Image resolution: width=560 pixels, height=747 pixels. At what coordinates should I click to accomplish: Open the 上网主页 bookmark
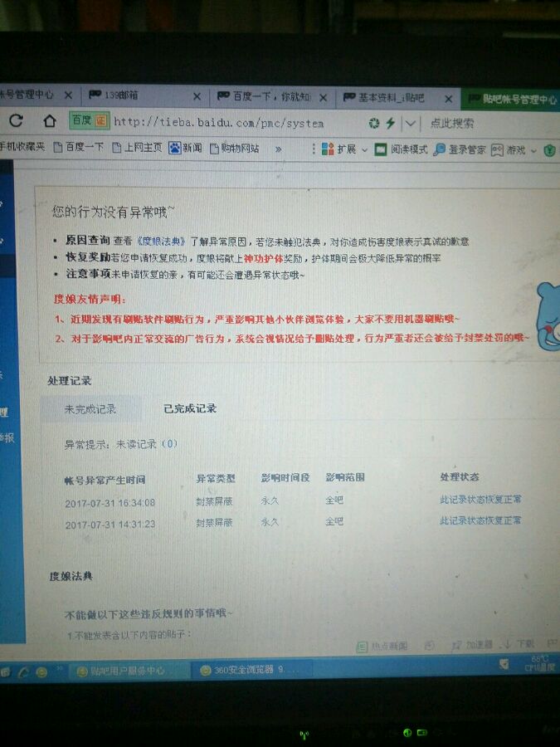[x=137, y=148]
